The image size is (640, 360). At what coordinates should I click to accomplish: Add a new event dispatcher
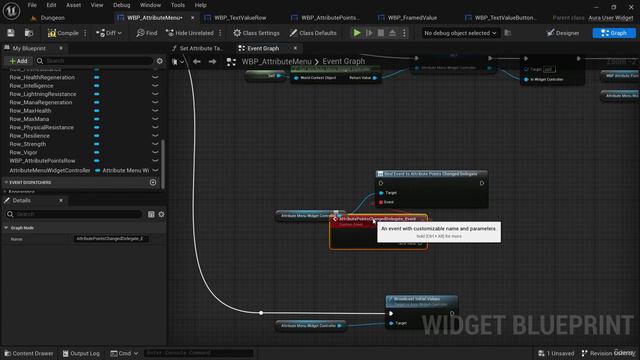[x=153, y=182]
